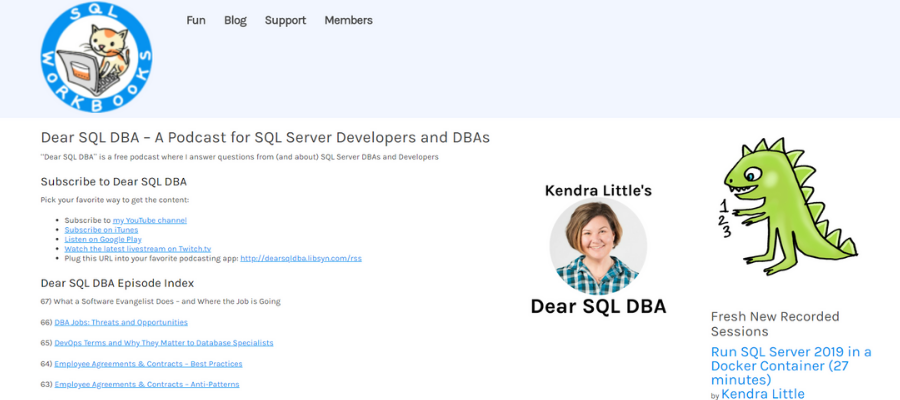Open the Subscribe on iTunes link
This screenshot has height=400, width=900.
(x=101, y=230)
